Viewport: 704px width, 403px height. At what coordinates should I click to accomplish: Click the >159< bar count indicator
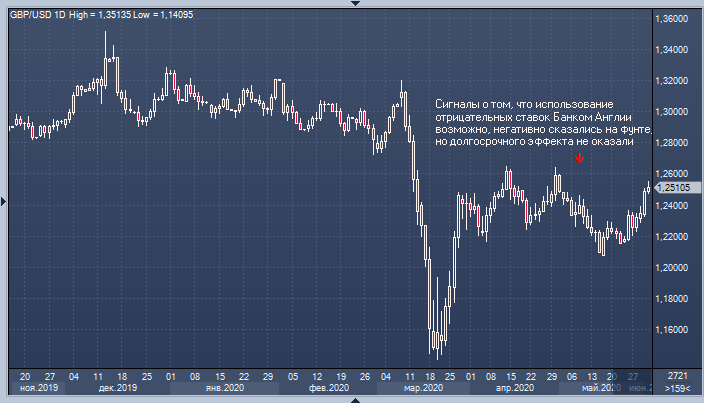678,388
